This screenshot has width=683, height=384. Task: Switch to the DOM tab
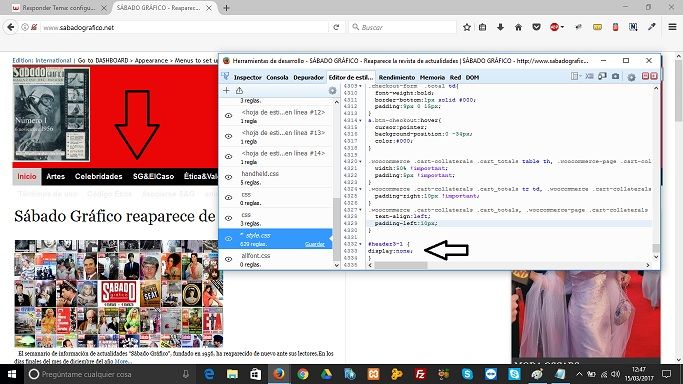(x=472, y=77)
